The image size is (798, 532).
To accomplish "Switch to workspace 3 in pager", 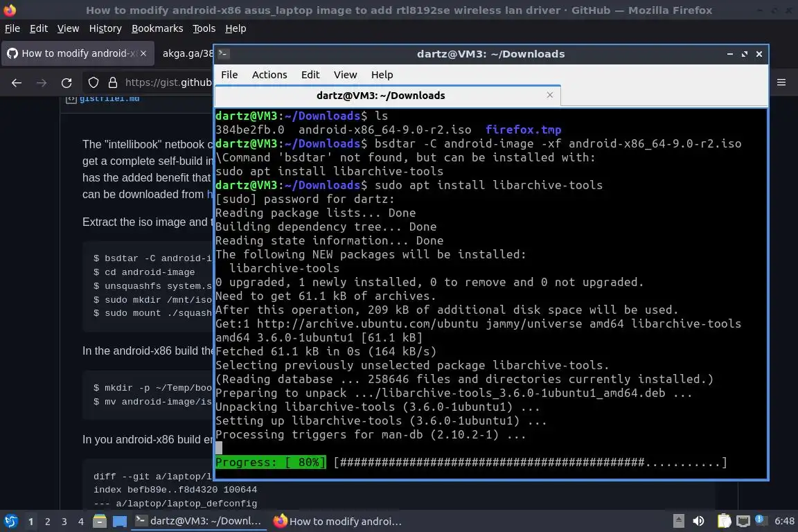I will pyautogui.click(x=64, y=522).
